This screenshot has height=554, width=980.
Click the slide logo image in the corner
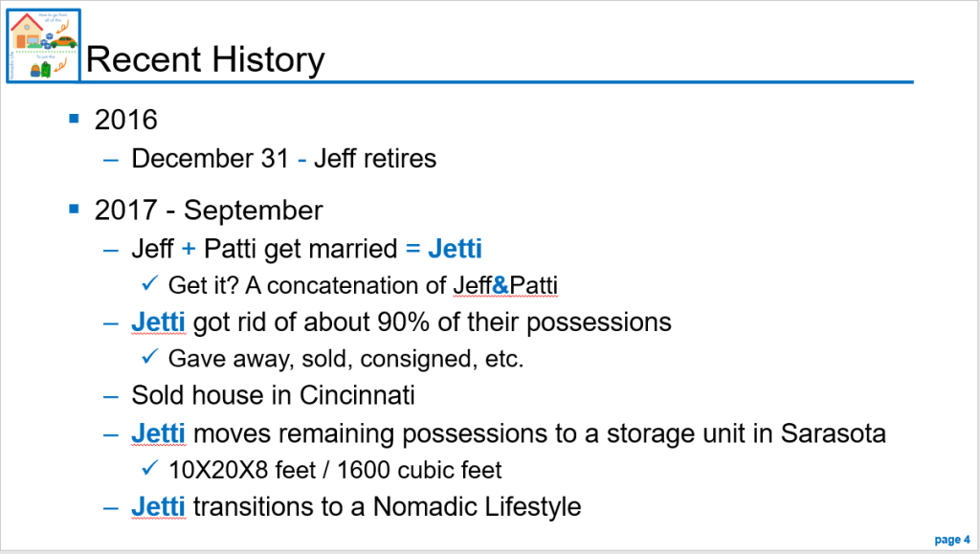pos(43,46)
